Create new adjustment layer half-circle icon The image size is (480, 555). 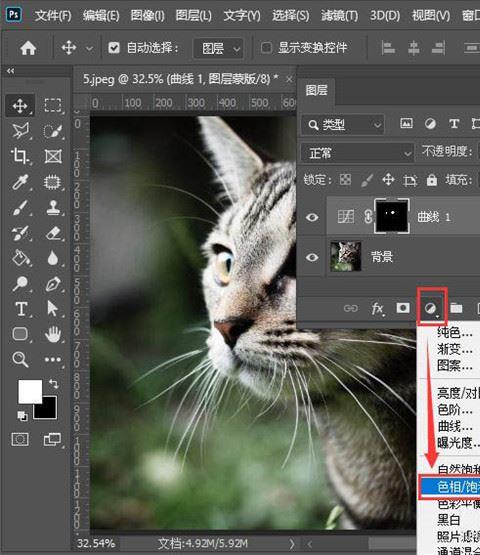click(431, 309)
